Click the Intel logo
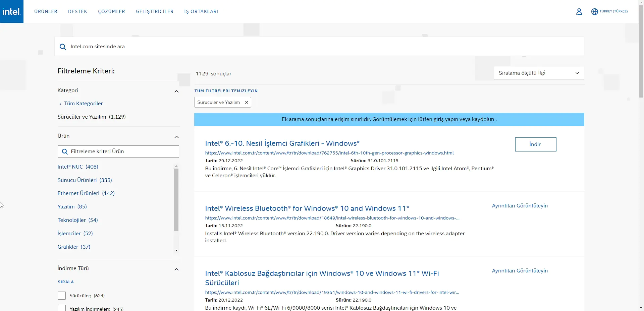Image resolution: width=644 pixels, height=311 pixels. click(11, 11)
